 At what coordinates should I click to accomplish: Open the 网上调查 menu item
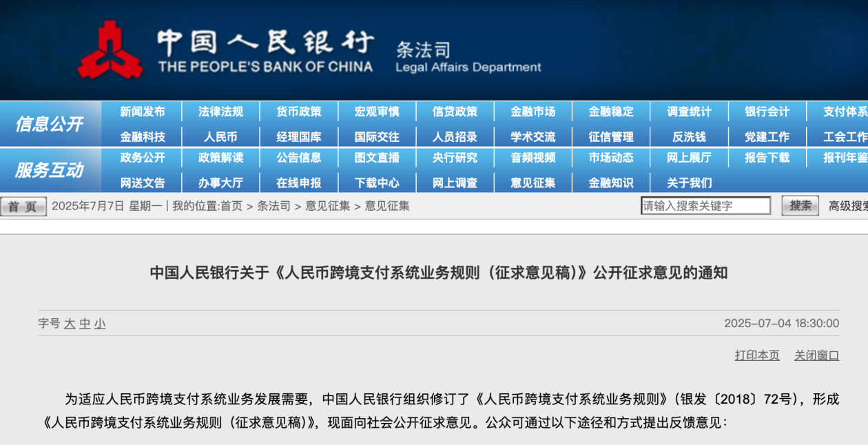(x=455, y=183)
